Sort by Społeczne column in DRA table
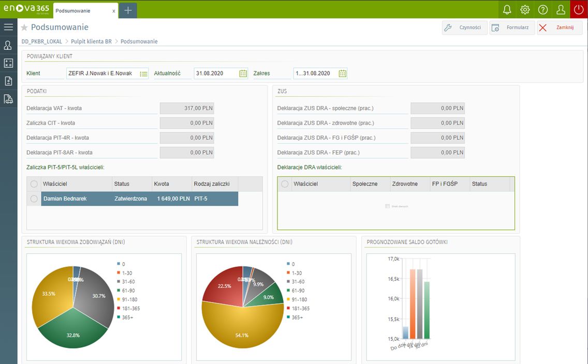Viewport: 588px width, 364px height. click(x=370, y=184)
